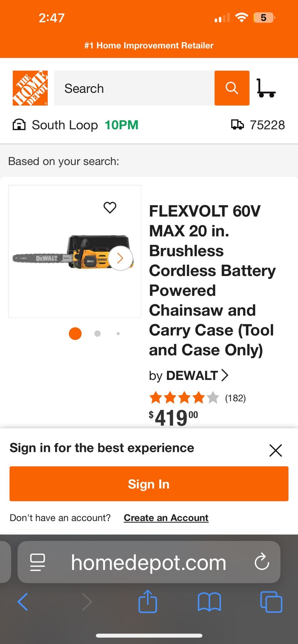Follow the Create an Account link
Viewport: 298px width, 644px height.
166,518
